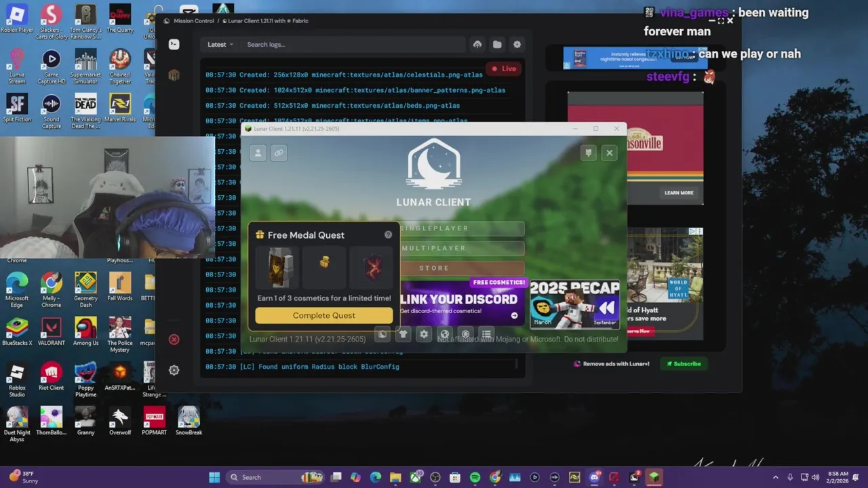The height and width of the screenshot is (488, 868).
Task: Show hidden system tray icons chevron
Action: click(x=776, y=477)
